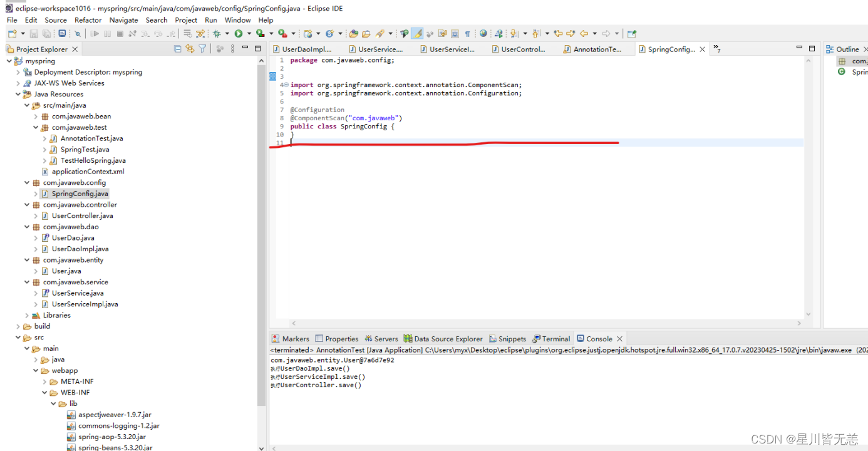Click the Open Perspective icon
Screen dimensions: 868x451
point(631,33)
